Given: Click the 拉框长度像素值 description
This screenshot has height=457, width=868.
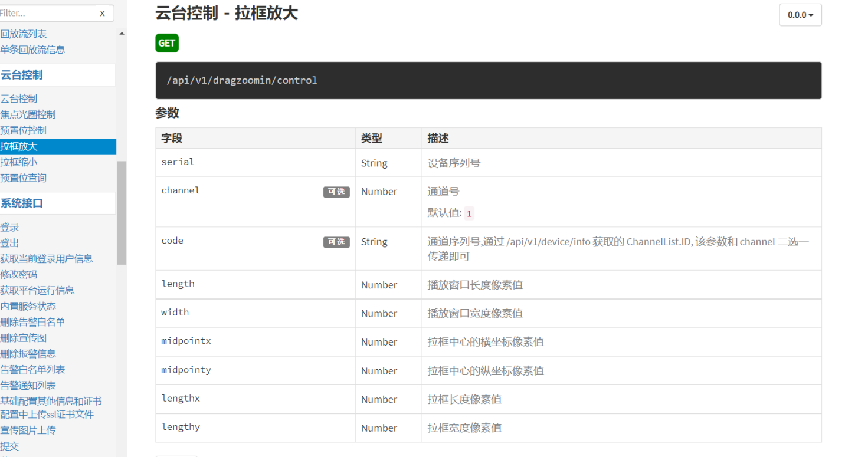Looking at the screenshot, I should coord(464,399).
